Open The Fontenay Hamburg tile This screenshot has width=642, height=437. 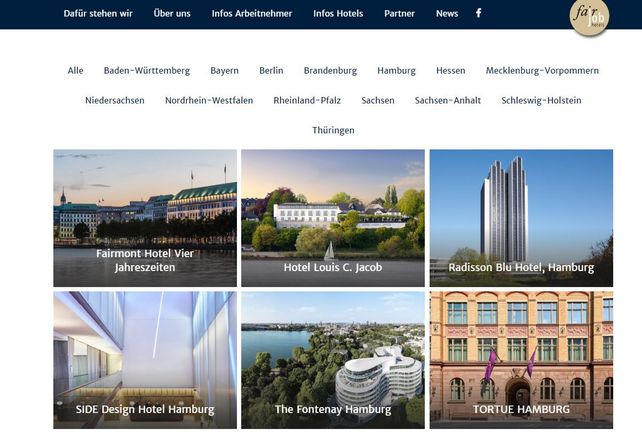333,360
